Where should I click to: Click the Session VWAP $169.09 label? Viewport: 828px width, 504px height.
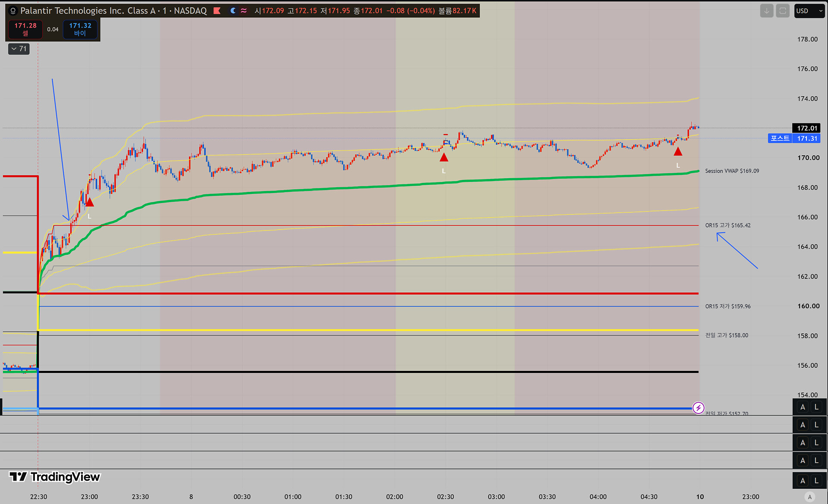point(732,171)
